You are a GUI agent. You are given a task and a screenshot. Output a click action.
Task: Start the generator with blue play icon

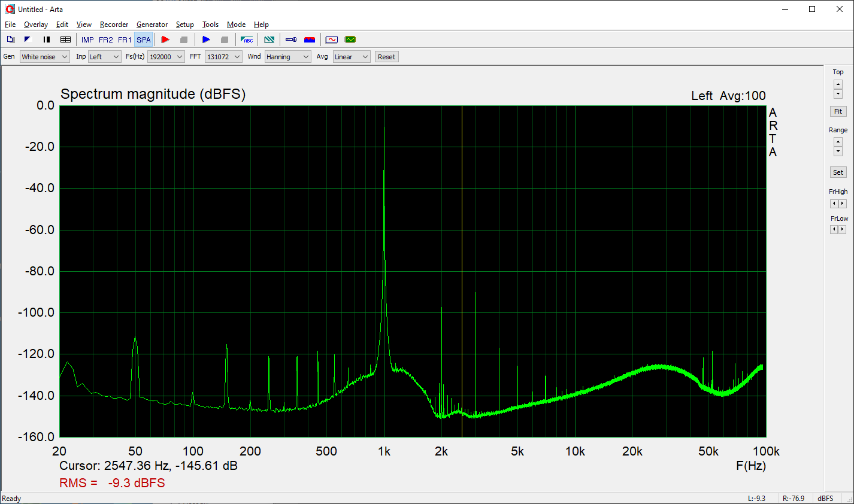206,40
